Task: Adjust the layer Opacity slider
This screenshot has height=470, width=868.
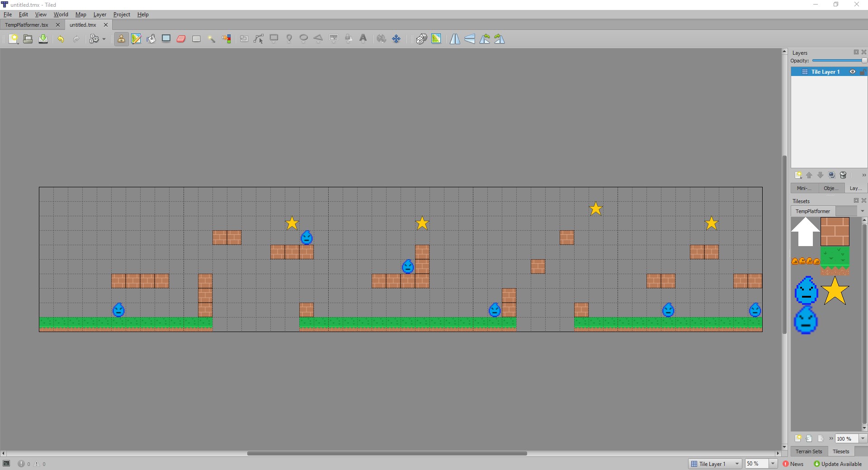Action: [840, 61]
